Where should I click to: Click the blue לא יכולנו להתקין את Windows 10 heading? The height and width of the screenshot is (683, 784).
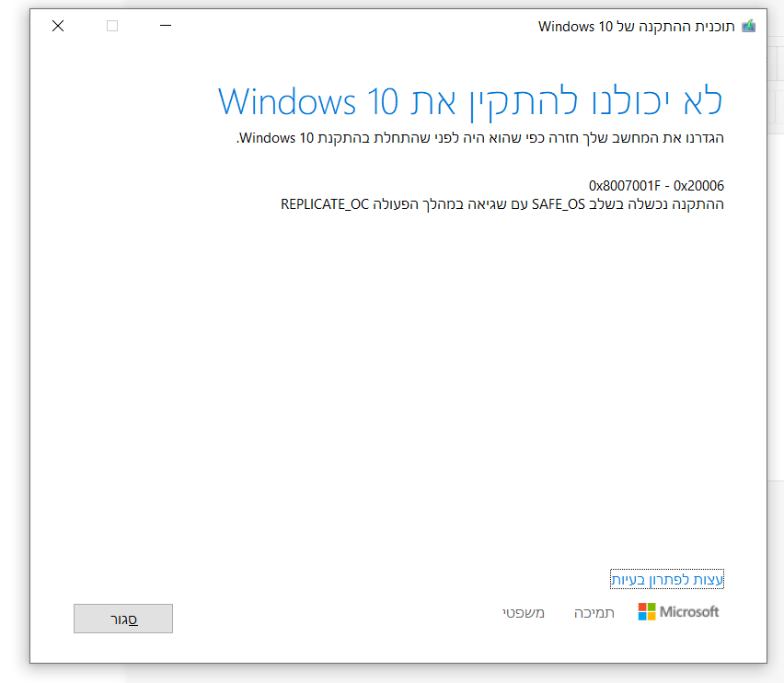[470, 102]
